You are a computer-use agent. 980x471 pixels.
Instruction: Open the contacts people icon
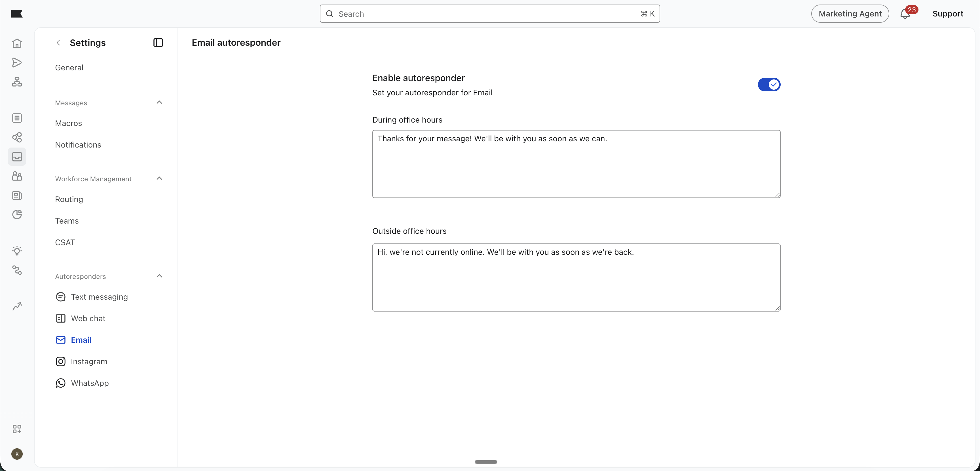(x=17, y=176)
